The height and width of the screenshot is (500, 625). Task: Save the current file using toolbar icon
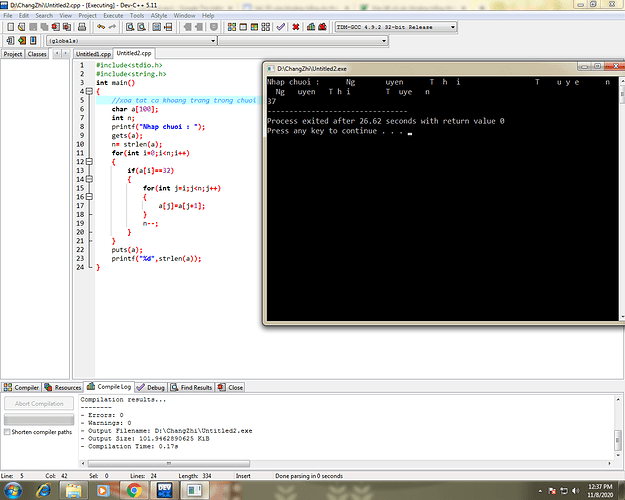click(33, 27)
